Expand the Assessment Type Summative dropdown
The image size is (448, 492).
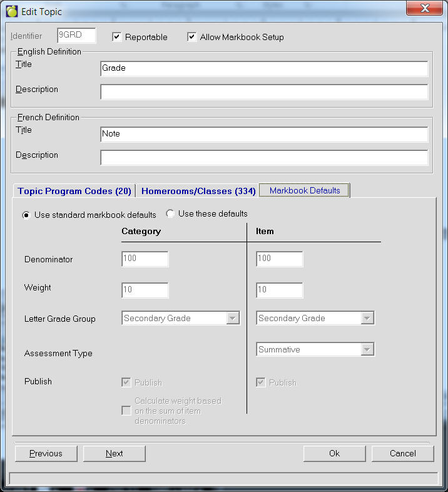click(x=367, y=350)
